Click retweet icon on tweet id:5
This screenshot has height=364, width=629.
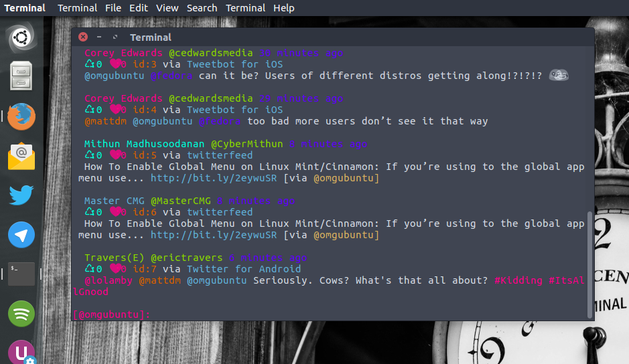(89, 155)
